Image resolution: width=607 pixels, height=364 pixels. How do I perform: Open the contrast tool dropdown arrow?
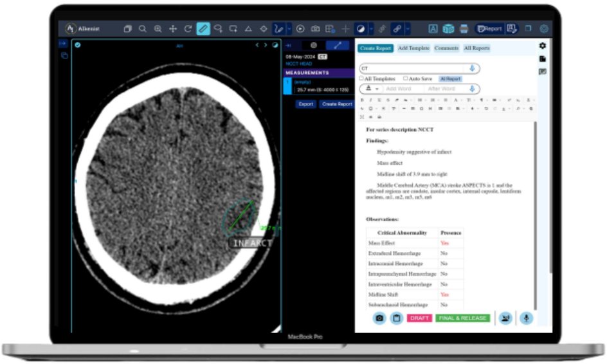[371, 29]
